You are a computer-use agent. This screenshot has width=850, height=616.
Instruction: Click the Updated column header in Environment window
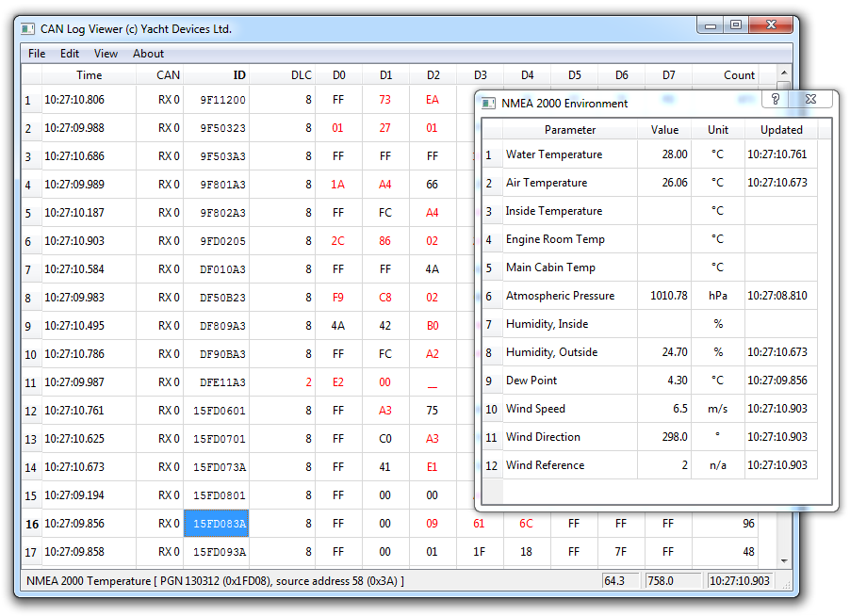pyautogui.click(x=781, y=129)
